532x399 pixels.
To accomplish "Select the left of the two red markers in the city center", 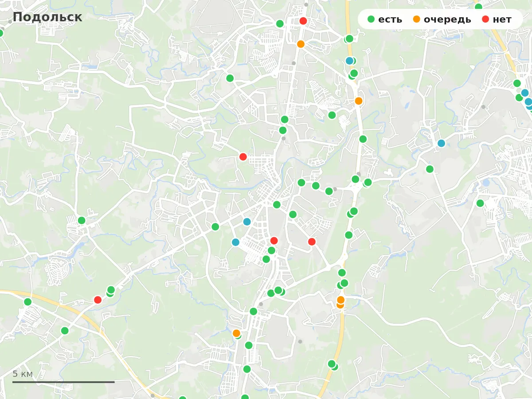I will [x=274, y=241].
